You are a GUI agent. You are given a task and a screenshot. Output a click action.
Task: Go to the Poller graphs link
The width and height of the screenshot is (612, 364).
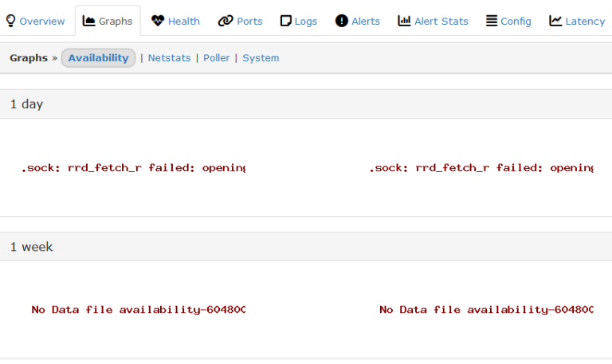[x=216, y=58]
